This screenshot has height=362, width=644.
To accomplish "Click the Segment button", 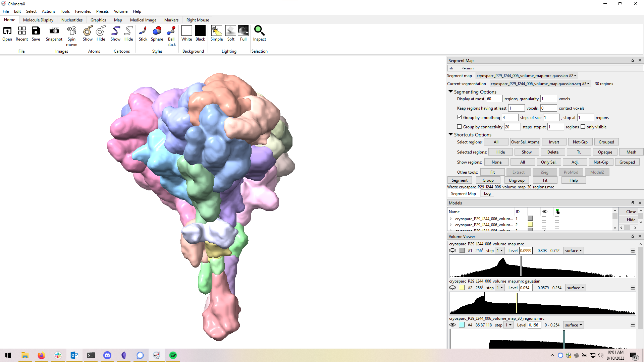I will click(x=459, y=180).
